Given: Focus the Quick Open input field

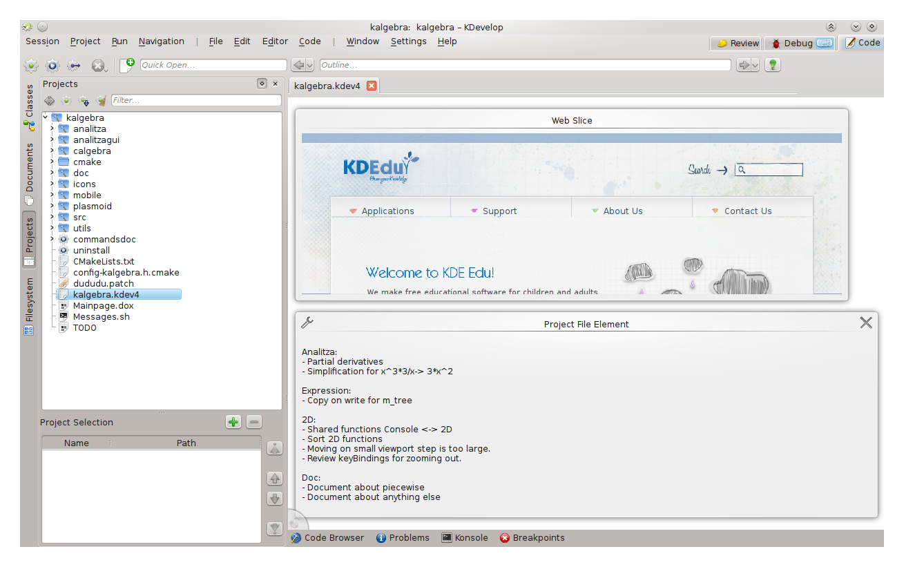Looking at the screenshot, I should click(213, 65).
